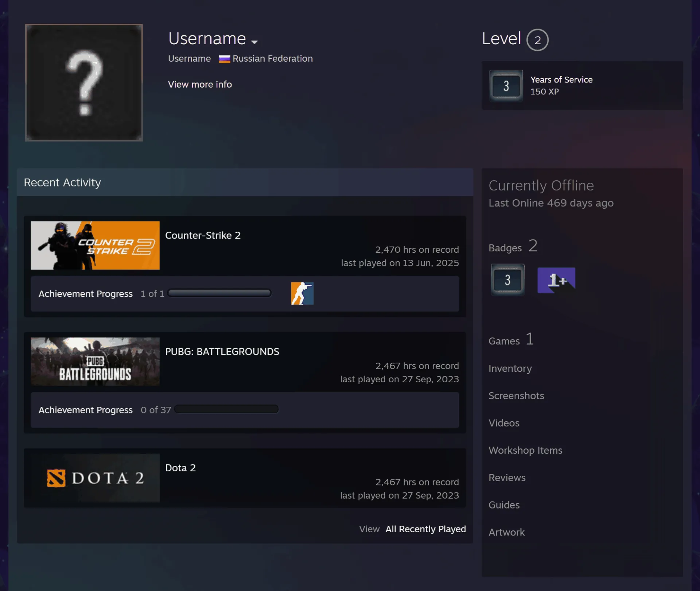This screenshot has height=591, width=700.
Task: Click the Russian Federation flag icon
Action: coord(224,59)
